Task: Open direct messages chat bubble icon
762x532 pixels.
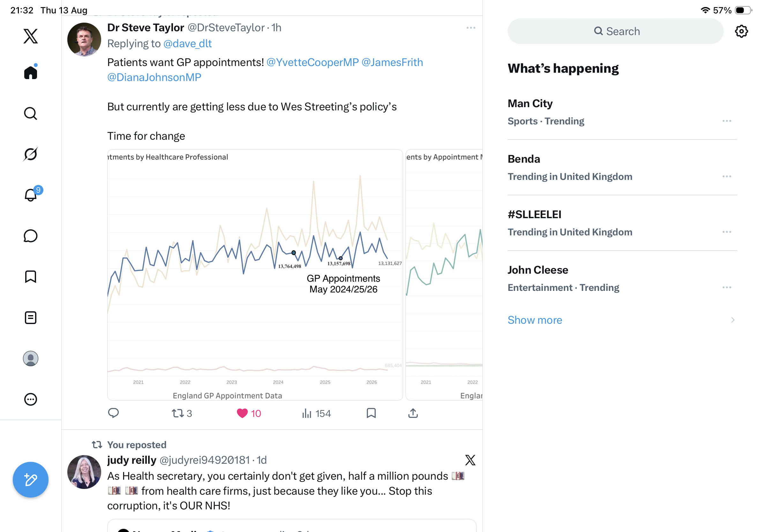Action: tap(31, 236)
